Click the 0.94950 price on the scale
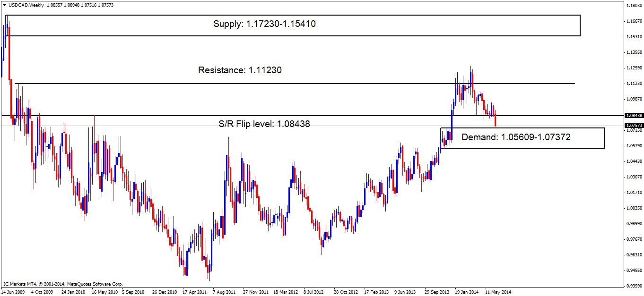This screenshot has width=644, height=296. pos(633,271)
